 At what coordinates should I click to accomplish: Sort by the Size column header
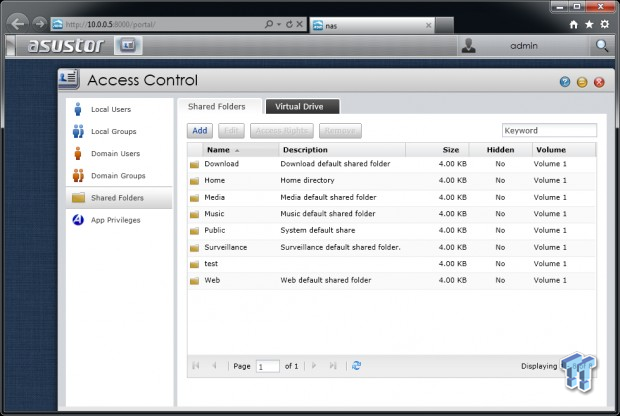tap(437, 150)
